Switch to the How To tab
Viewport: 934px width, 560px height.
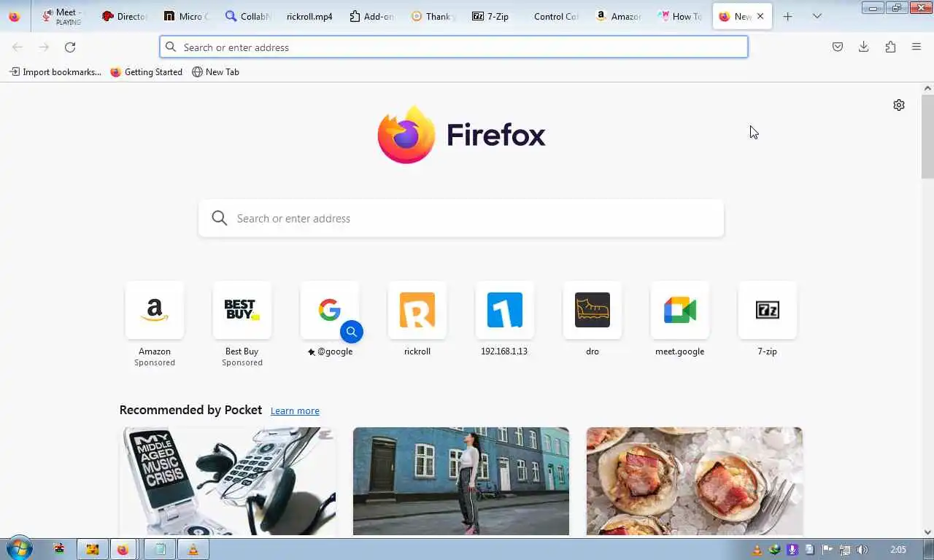click(679, 16)
